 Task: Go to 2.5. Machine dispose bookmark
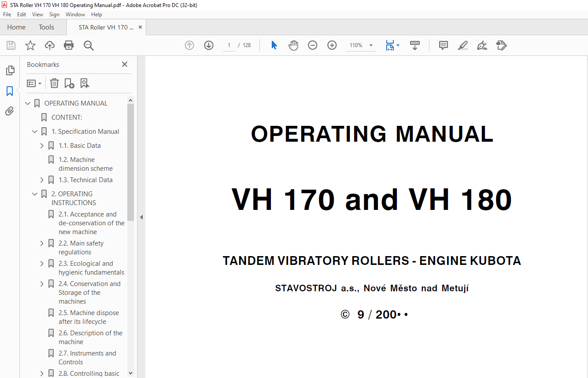pos(89,317)
